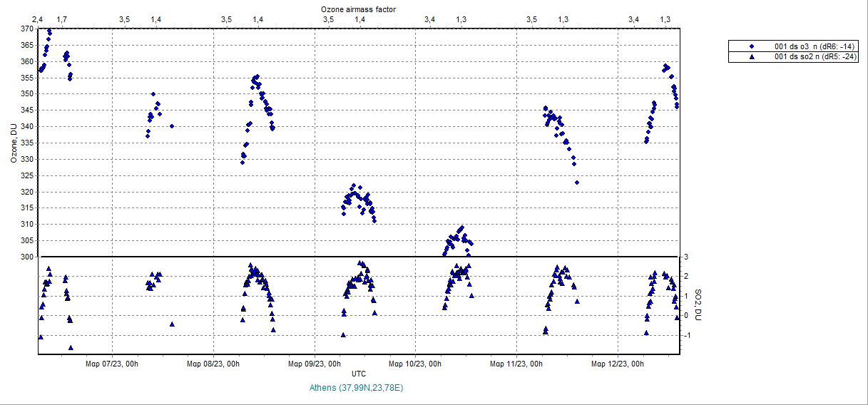Image resolution: width=868 pixels, height=405 pixels.
Task: Click the 'UTC' x-axis label
Action: [359, 374]
